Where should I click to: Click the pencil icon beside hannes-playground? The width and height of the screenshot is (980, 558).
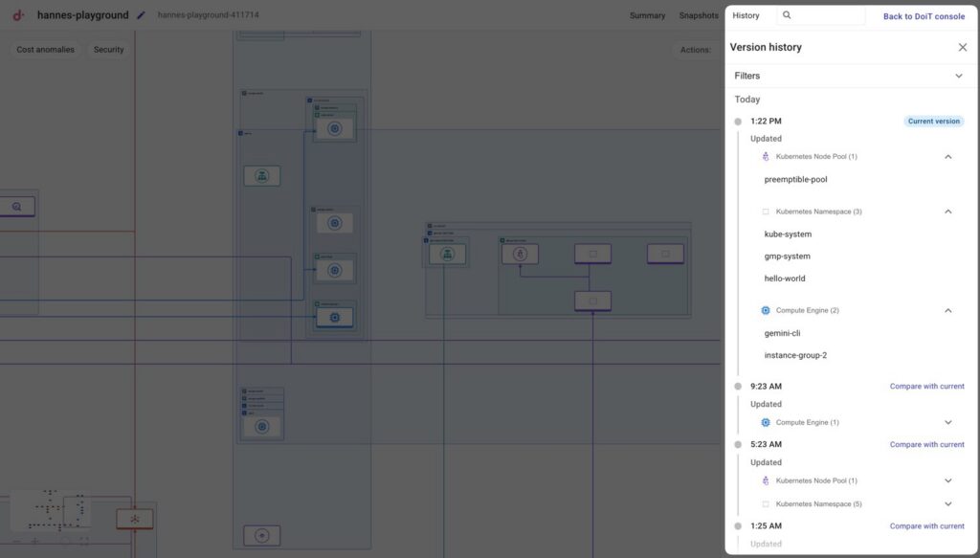click(x=142, y=15)
